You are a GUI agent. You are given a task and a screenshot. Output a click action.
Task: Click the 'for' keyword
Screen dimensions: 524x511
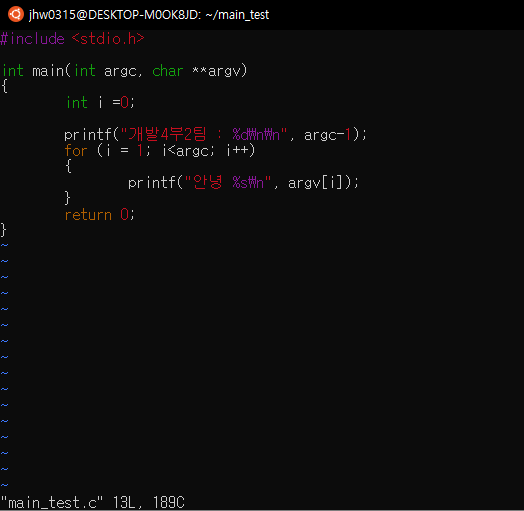[76, 150]
